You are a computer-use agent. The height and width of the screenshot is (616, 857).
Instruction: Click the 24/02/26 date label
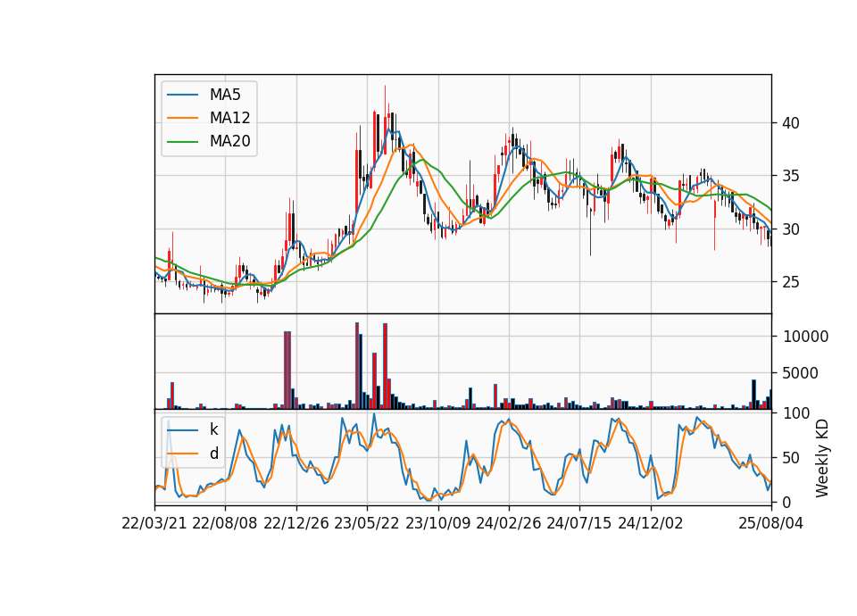pos(509,523)
